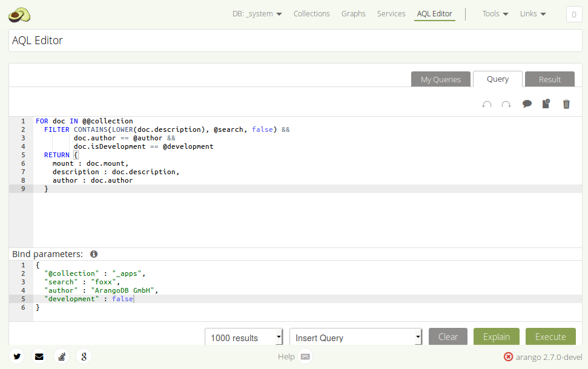The image size is (588, 369).
Task: Open the bind parameters info tooltip
Action: (93, 254)
